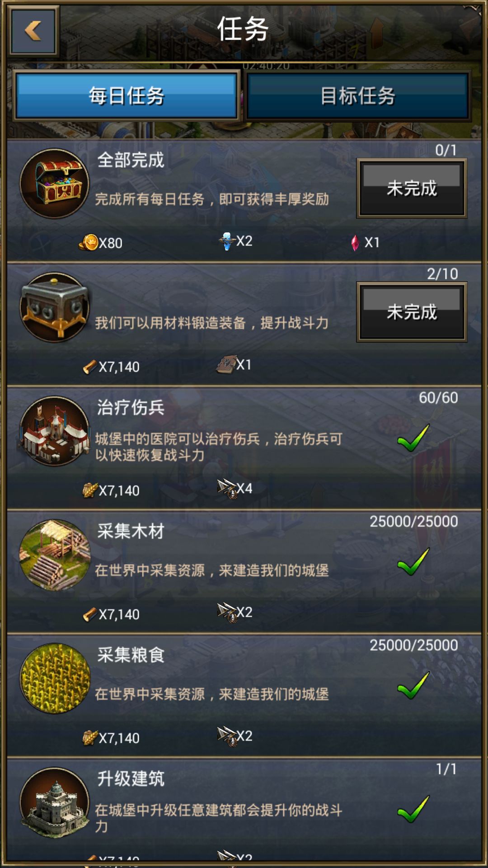The width and height of the screenshot is (488, 868).
Task: Tap the castle icon for 升级建筑
Action: [54, 803]
